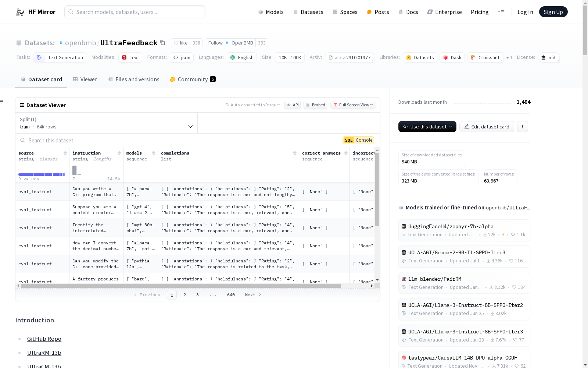
Task: Click the Dask library tag
Action: (452, 57)
